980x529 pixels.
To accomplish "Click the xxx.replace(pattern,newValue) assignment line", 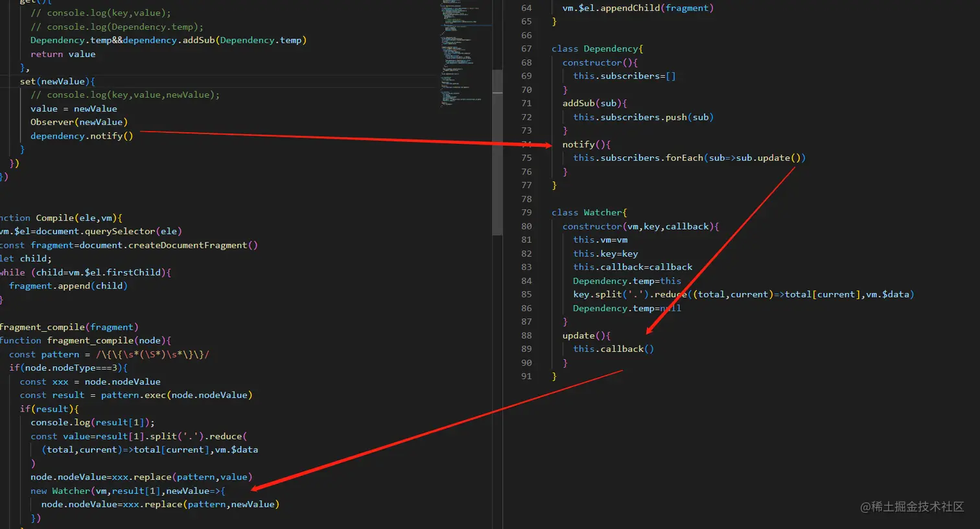I will 160,504.
